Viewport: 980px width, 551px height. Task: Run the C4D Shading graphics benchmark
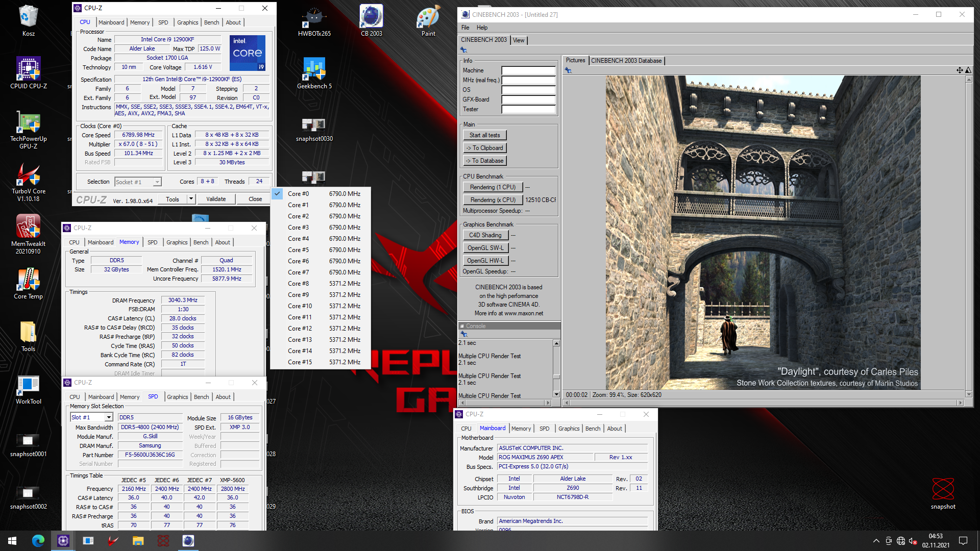[485, 235]
